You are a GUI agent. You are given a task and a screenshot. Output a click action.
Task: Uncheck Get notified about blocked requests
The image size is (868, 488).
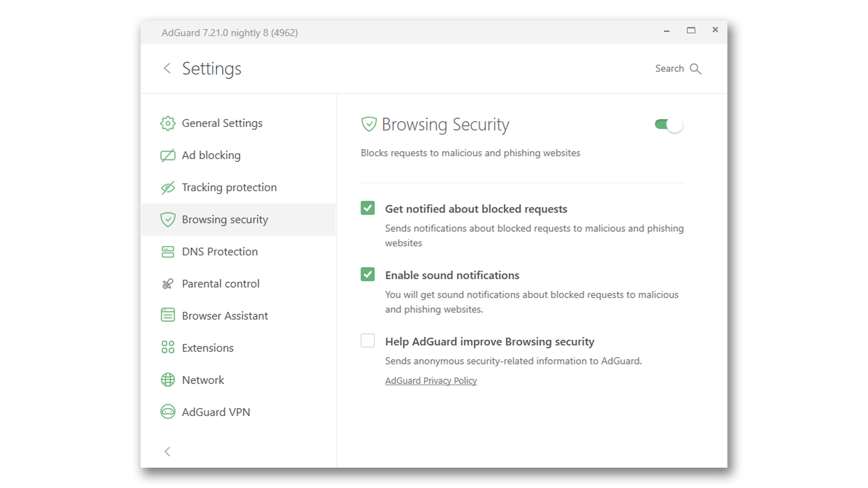[368, 208]
